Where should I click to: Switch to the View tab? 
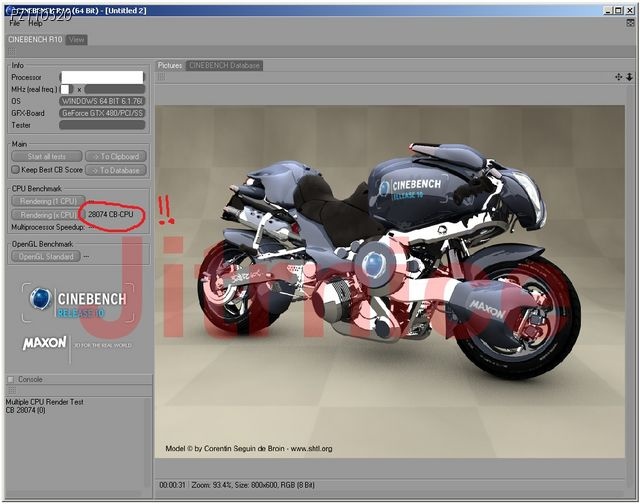point(76,40)
